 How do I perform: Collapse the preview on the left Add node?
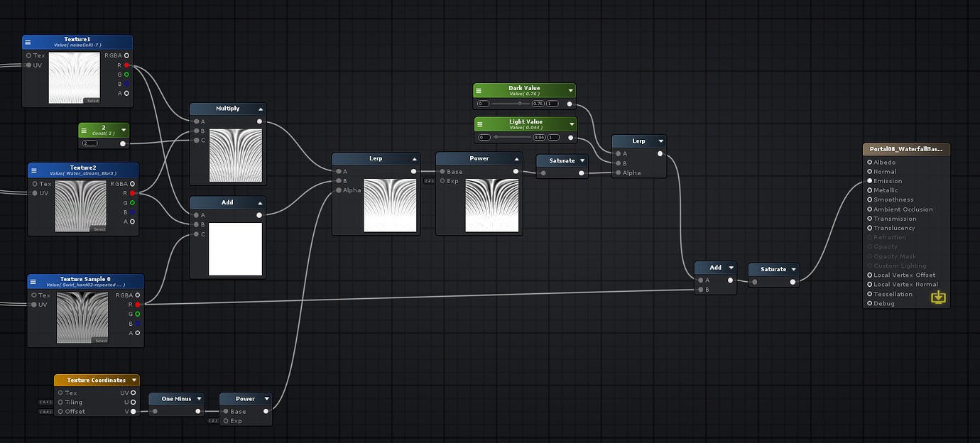click(261, 203)
